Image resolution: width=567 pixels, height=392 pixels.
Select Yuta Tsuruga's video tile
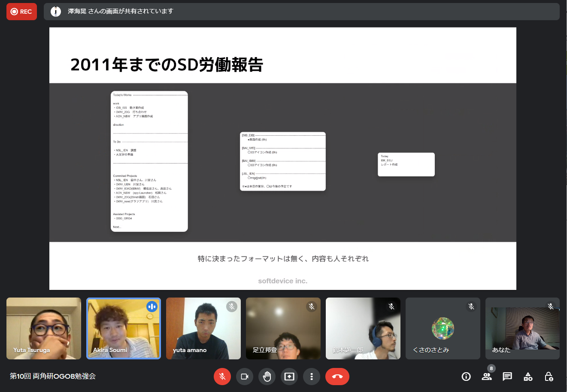(44, 328)
